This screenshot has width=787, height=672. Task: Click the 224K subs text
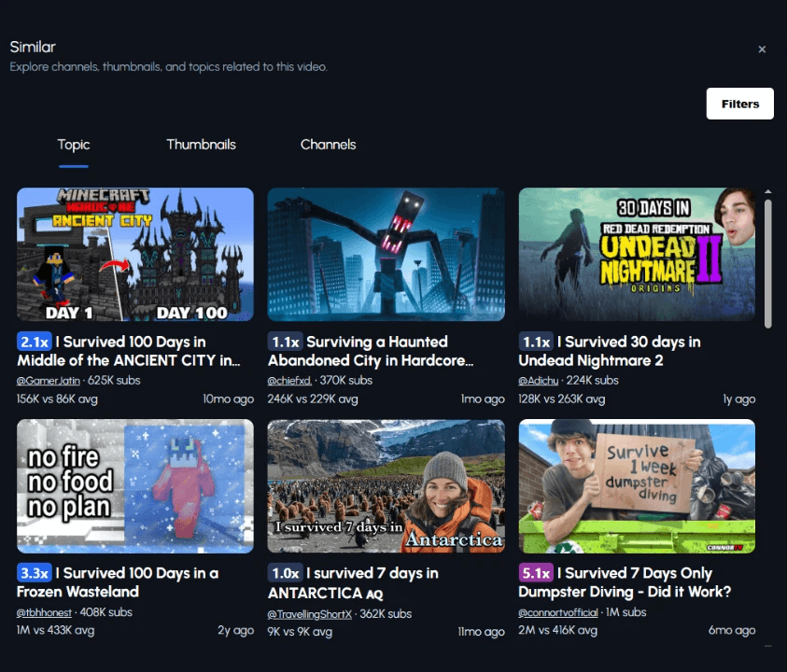[x=592, y=381]
